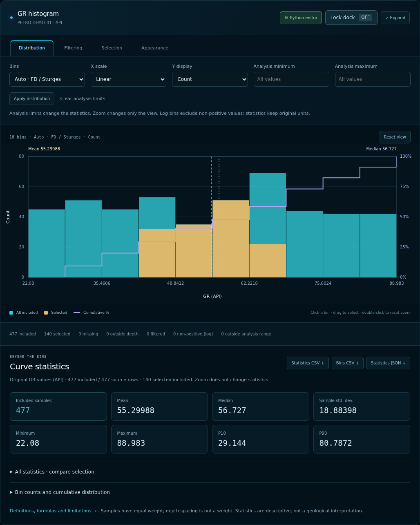Open the Selection tab
The width and height of the screenshot is (420, 525).
point(112,48)
